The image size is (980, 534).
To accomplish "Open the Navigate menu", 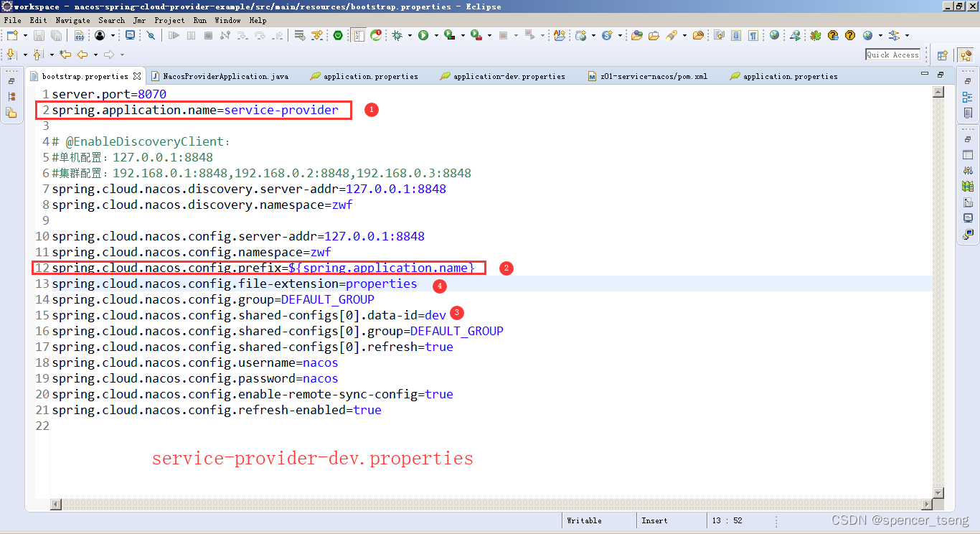I will (x=72, y=20).
